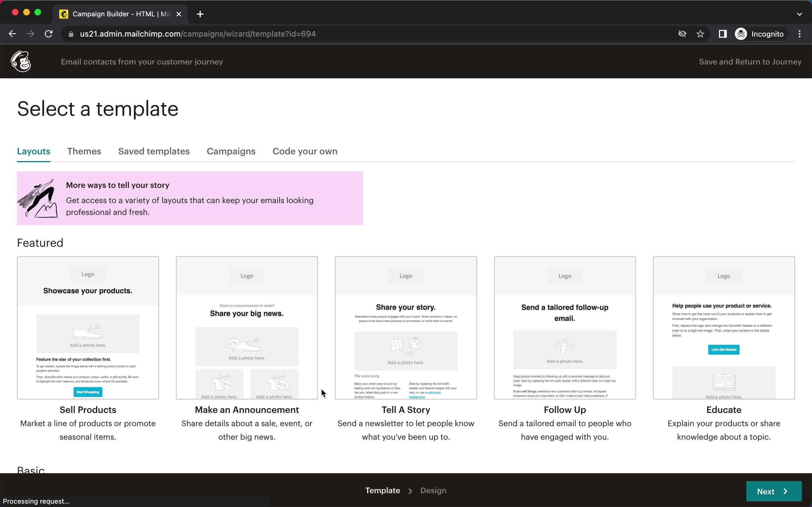Viewport: 812px width, 507px height.
Task: Click the Mailchimp Freddie logo icon
Action: 21,61
